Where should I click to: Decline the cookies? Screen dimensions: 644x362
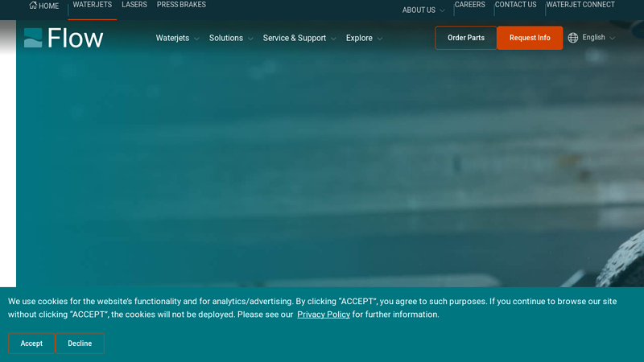[x=80, y=343]
